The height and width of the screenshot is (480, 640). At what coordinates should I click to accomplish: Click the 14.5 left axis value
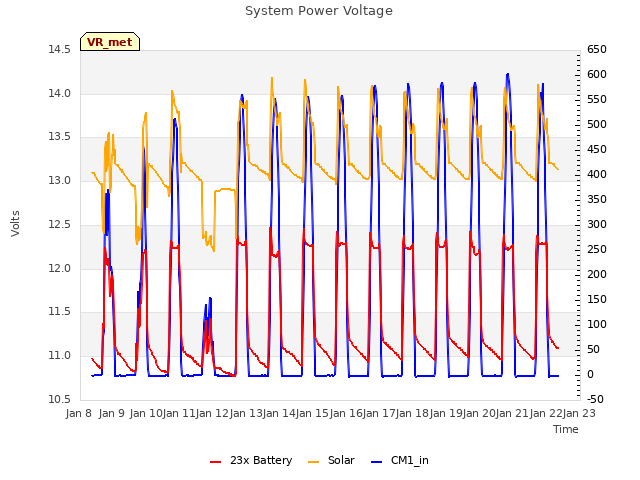tap(60, 50)
